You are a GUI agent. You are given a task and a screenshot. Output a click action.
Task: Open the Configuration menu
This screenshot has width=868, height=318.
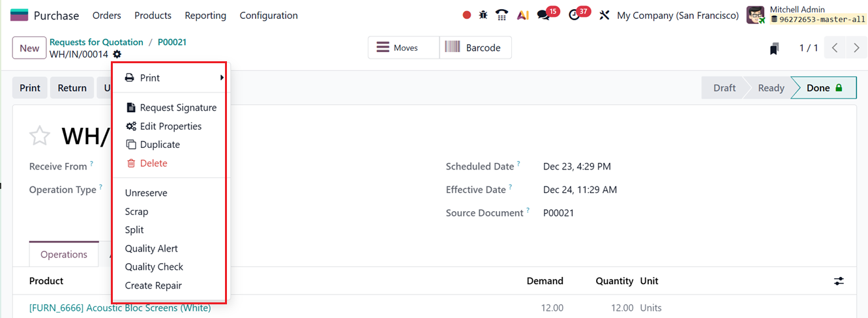(x=269, y=15)
